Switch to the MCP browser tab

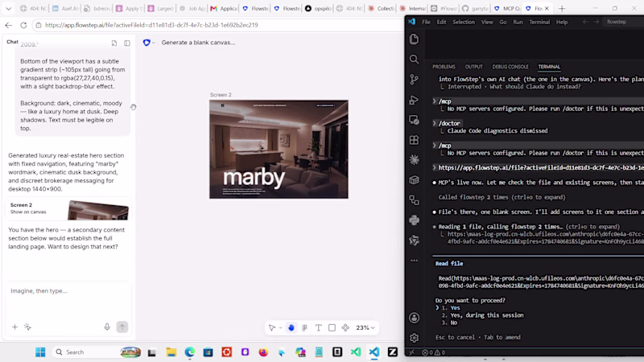pos(506,8)
